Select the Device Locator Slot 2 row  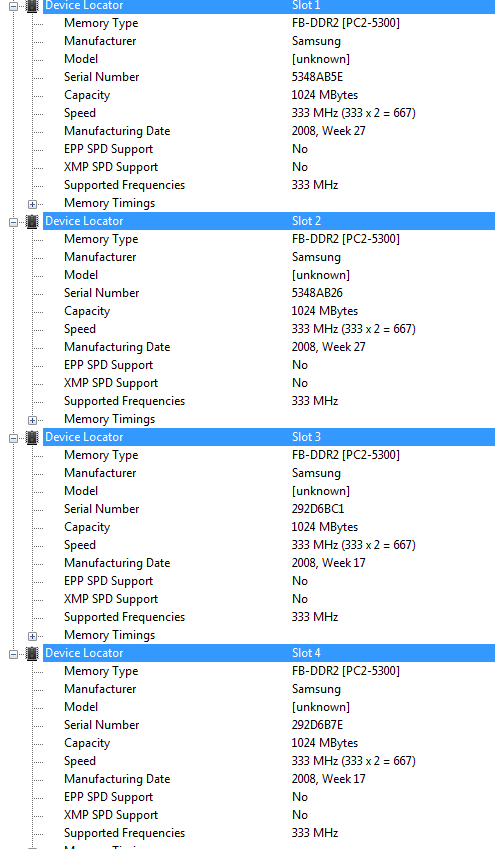[x=269, y=221]
